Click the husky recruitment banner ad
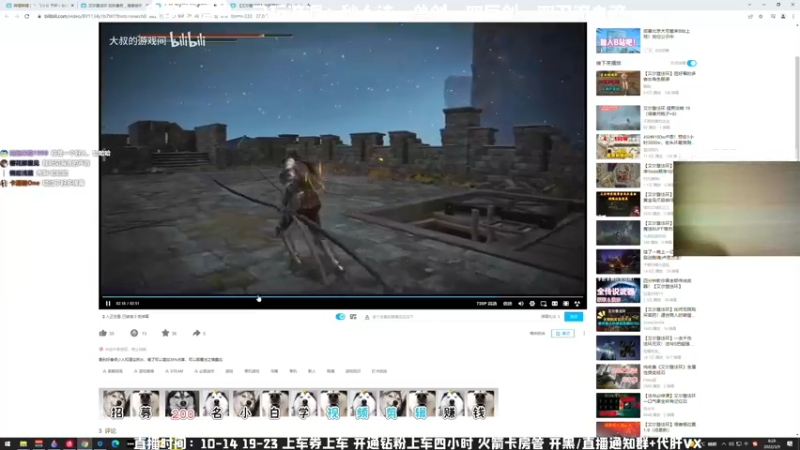 pos(298,404)
